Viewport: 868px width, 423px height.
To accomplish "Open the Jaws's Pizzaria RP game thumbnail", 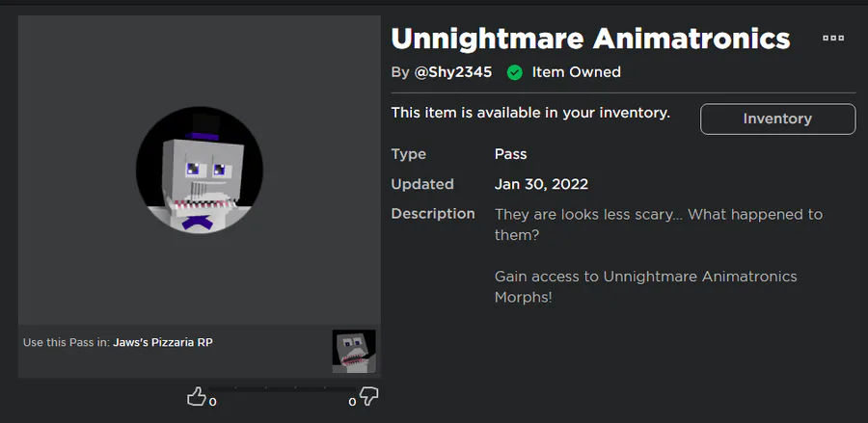I will [x=354, y=351].
